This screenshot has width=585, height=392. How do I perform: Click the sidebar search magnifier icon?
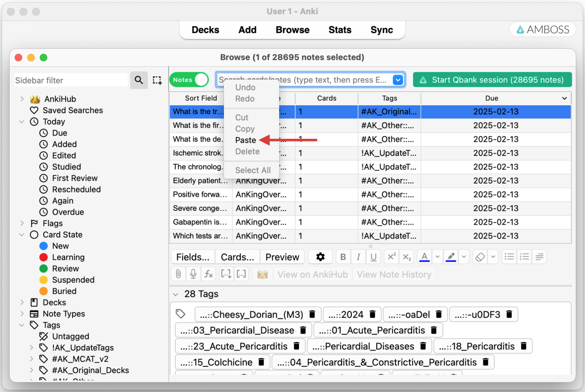[139, 80]
